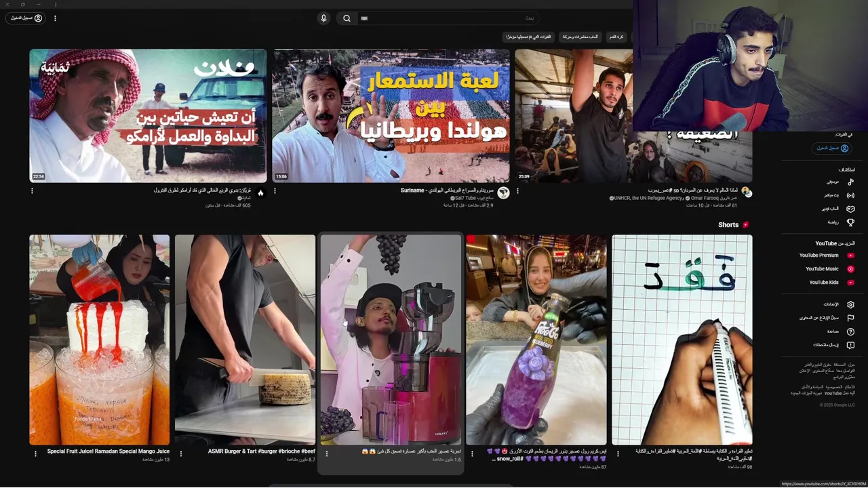Open more options for ASMR Burger short
The height and width of the screenshot is (488, 868).
[181, 454]
